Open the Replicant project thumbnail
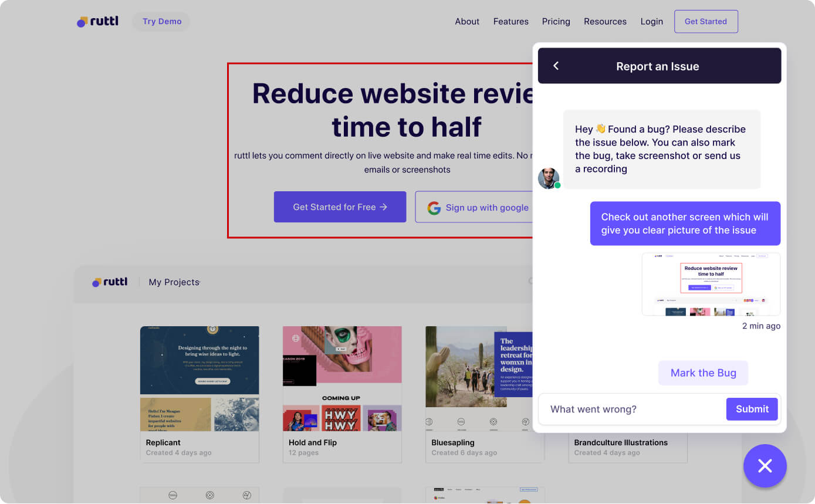815x504 pixels. (x=199, y=378)
